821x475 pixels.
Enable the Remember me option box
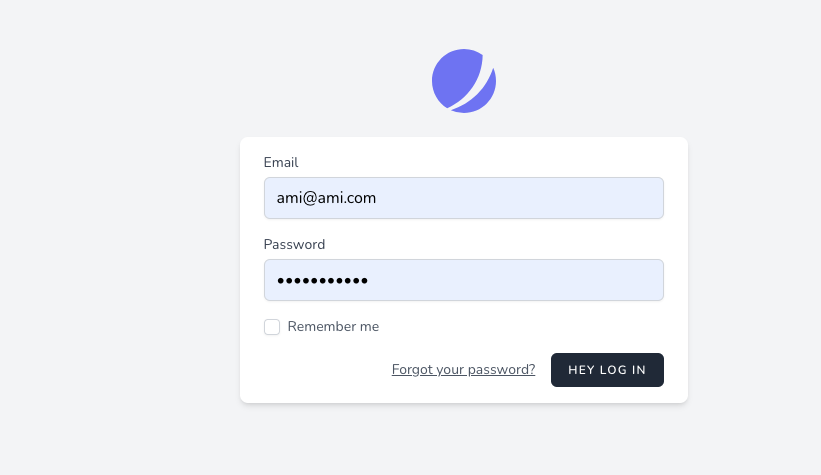coord(272,327)
